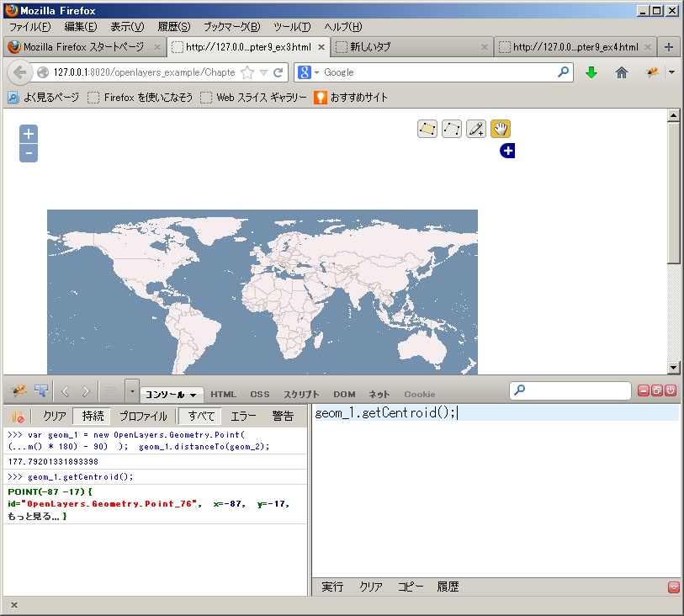Select the draw line path tool
Screen dimensions: 684x616
click(452, 129)
